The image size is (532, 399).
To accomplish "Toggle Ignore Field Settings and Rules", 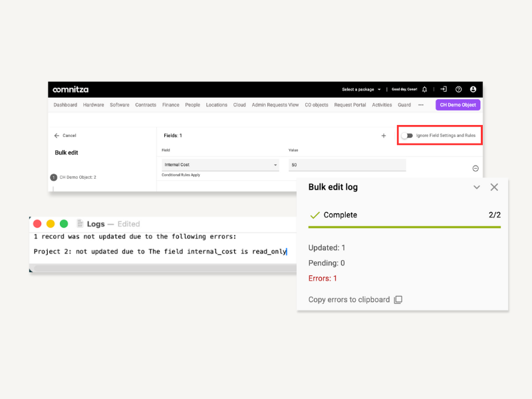I will 407,136.
